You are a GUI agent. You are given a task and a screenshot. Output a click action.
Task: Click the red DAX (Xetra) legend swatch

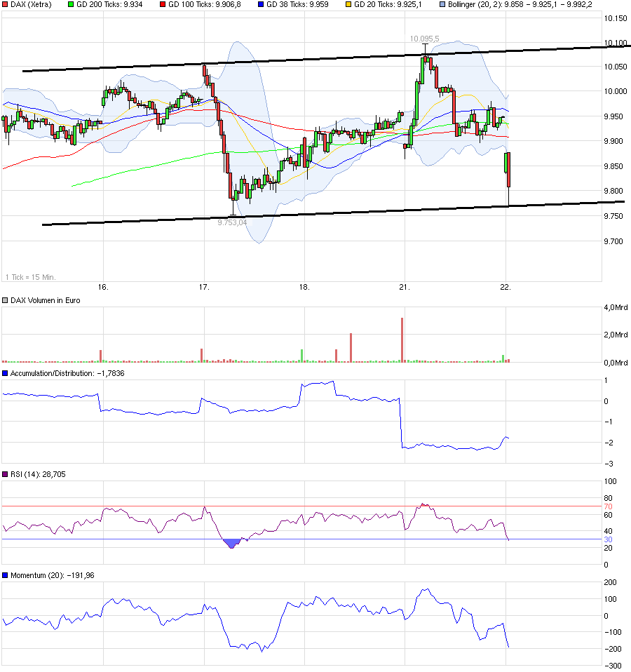click(x=5, y=4)
